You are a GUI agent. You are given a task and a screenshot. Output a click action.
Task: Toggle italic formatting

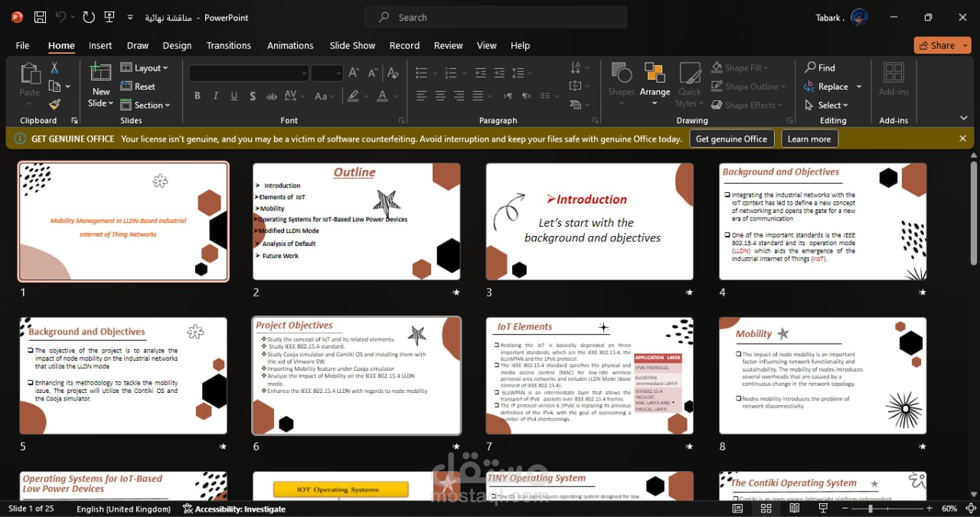216,96
